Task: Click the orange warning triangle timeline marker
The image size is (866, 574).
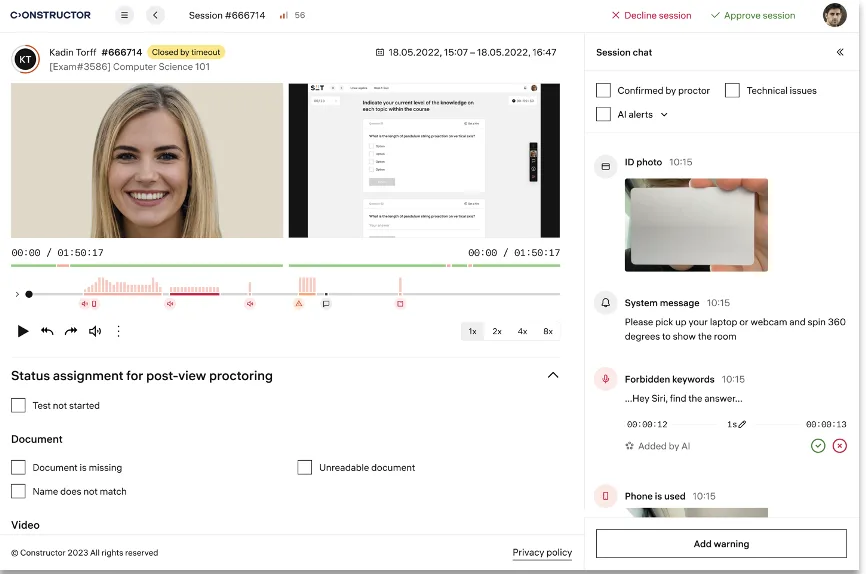Action: point(299,304)
